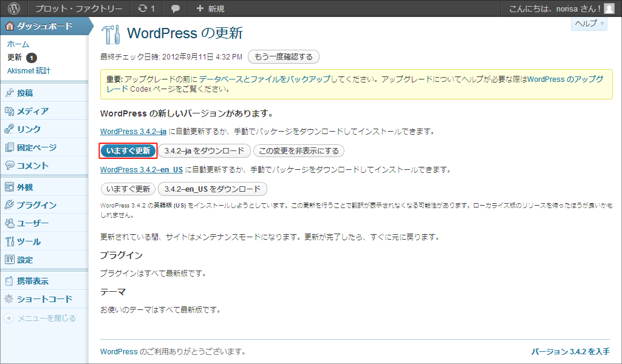
Task: Click the mobile icon beside 携帯表示
Action: coord(10,281)
